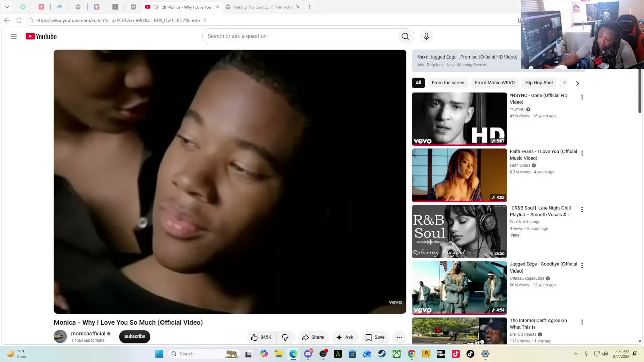Open File Explorer from the taskbar
This screenshot has height=362, width=644.
(278, 354)
